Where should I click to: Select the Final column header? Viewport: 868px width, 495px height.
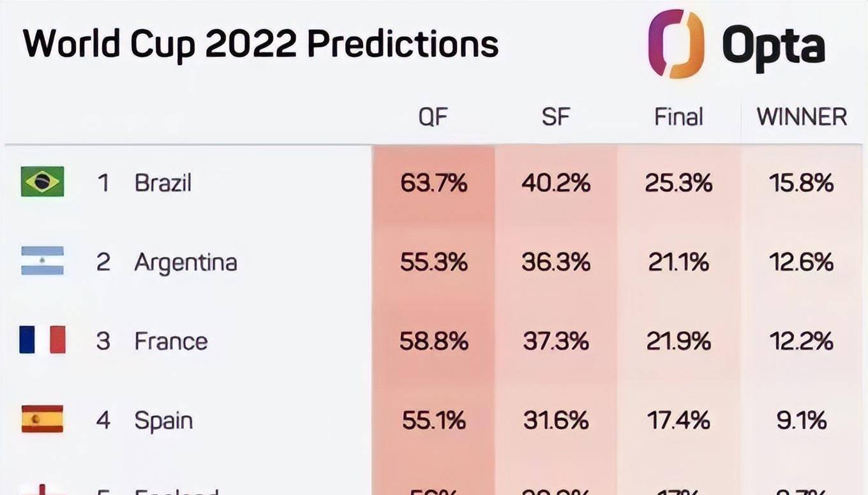pyautogui.click(x=678, y=117)
